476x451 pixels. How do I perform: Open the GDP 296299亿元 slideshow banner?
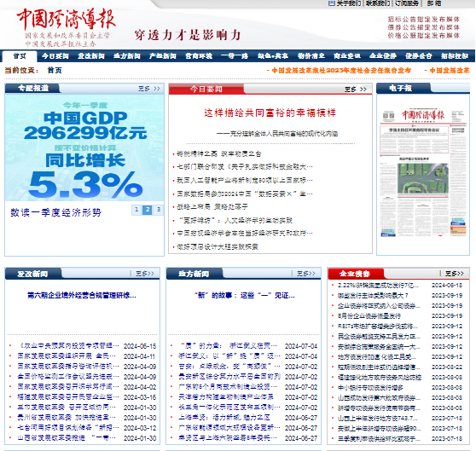coord(84,147)
